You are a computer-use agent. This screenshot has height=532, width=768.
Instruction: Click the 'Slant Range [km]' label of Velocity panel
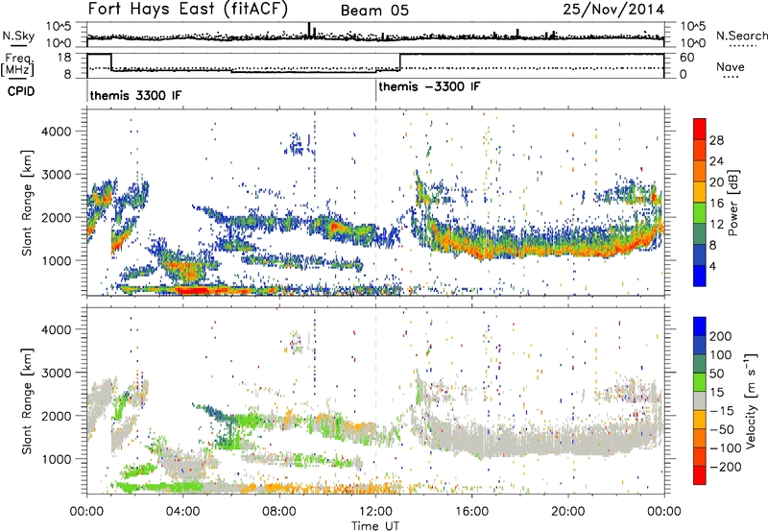(27, 400)
